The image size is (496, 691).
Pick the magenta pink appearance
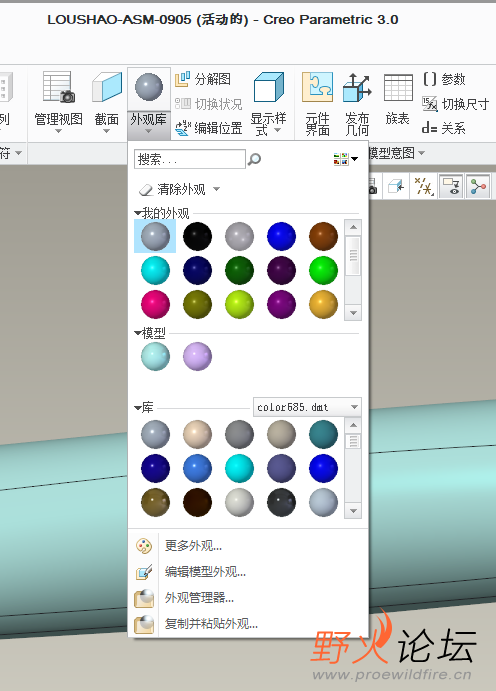155,304
